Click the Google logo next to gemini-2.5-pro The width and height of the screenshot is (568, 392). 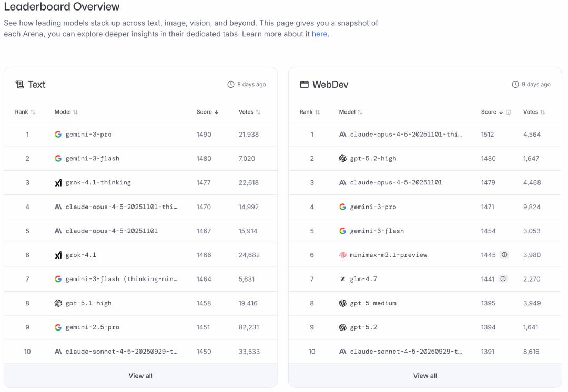(x=58, y=327)
